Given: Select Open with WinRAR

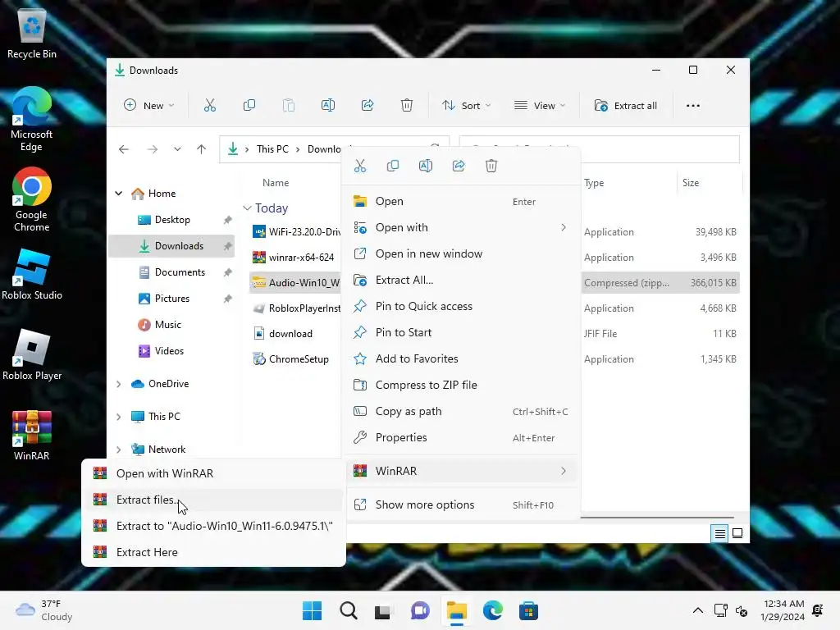Looking at the screenshot, I should (x=213, y=473).
